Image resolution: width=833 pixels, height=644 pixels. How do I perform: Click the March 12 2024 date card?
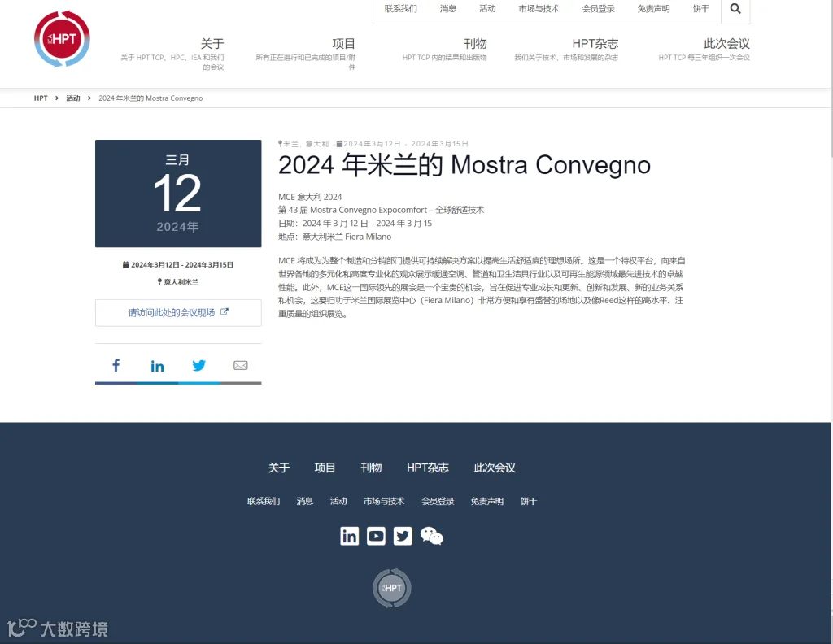[178, 194]
